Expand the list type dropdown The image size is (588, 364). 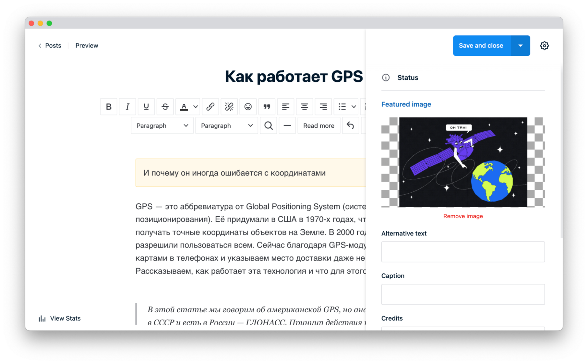coord(354,107)
